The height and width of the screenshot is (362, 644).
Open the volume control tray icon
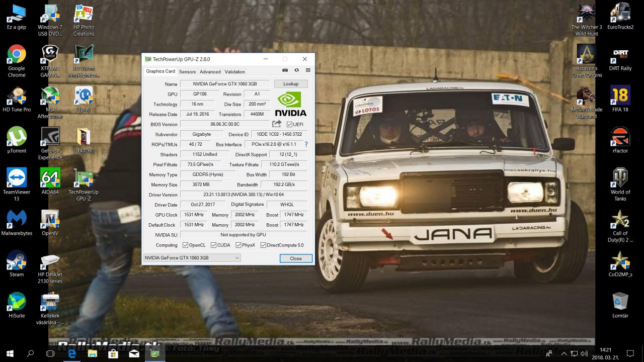[x=584, y=353]
